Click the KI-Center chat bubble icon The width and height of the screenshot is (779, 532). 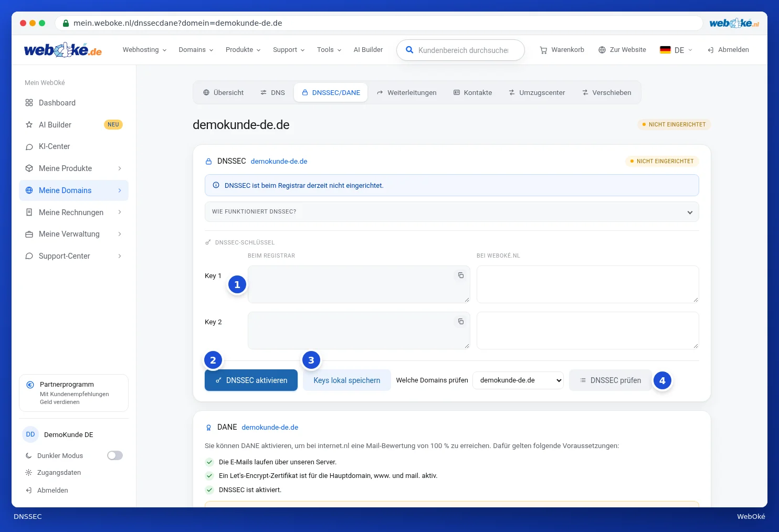click(x=29, y=147)
